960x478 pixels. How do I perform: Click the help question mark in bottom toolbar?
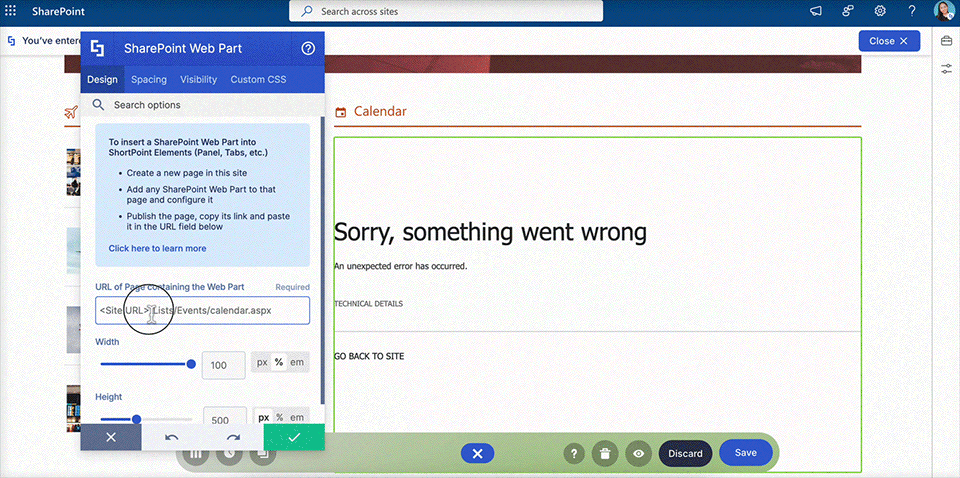(574, 454)
